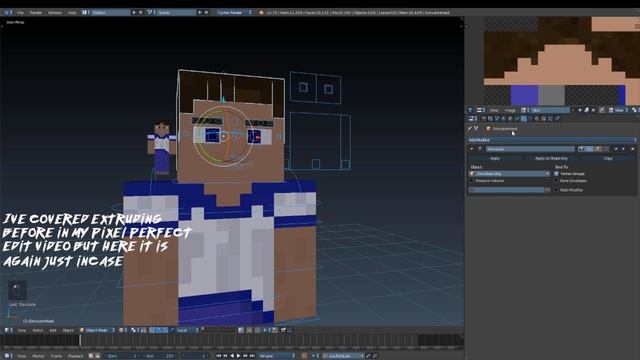
Task: Toggle the 3D manipulator widget on or off
Action: point(152,330)
